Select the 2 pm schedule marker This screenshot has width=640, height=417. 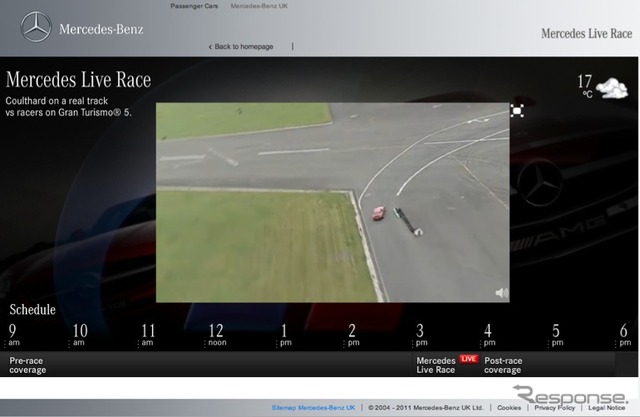coord(353,335)
